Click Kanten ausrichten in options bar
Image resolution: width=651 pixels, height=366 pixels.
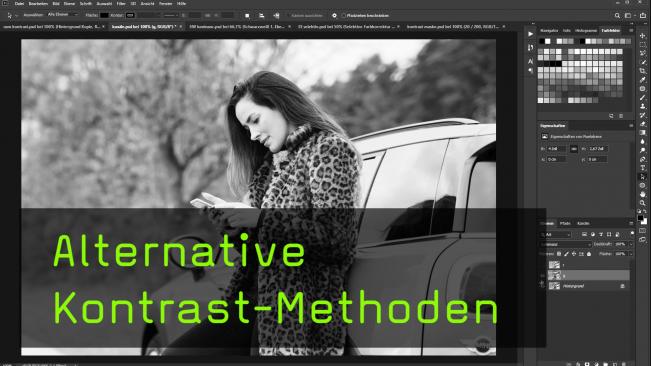[306, 16]
